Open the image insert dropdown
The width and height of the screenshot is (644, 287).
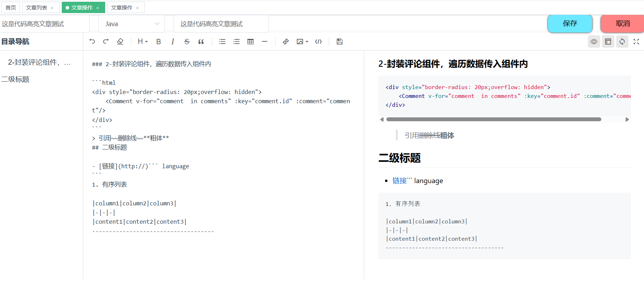tap(302, 41)
